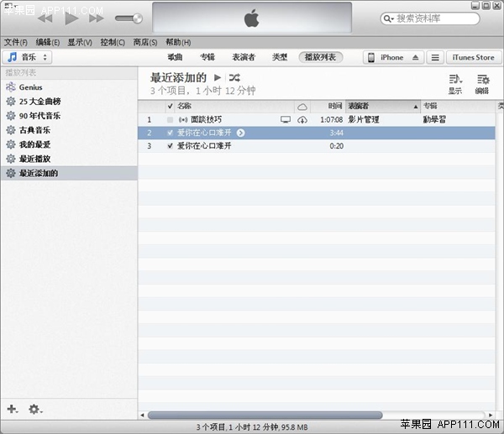Toggle the checkbox on the selected 3:44 track

coord(171,133)
